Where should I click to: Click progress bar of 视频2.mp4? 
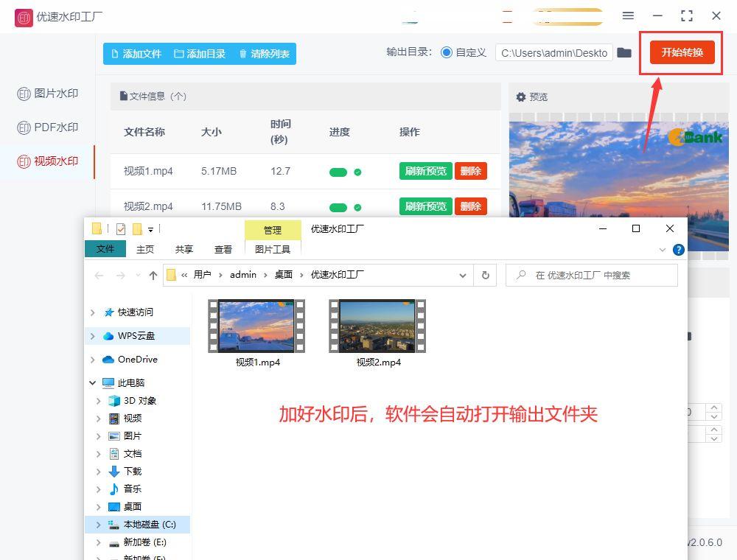pos(338,208)
